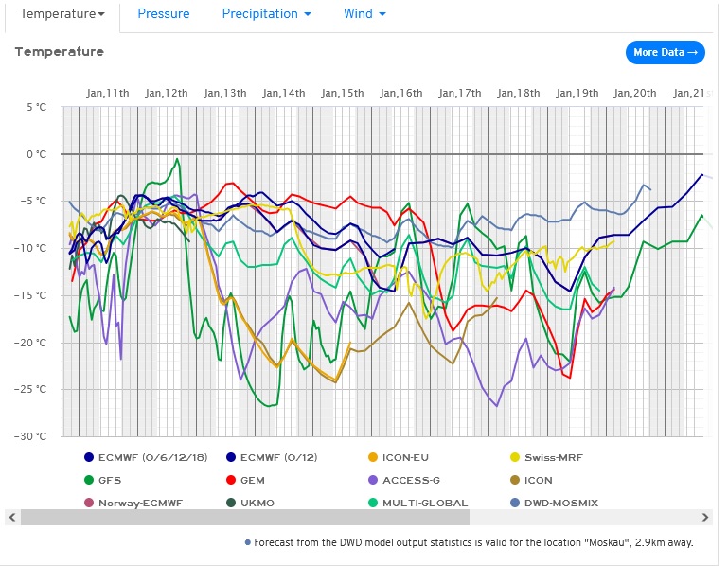Click the ICON brown legend marker
728x566 pixels.
(x=515, y=480)
